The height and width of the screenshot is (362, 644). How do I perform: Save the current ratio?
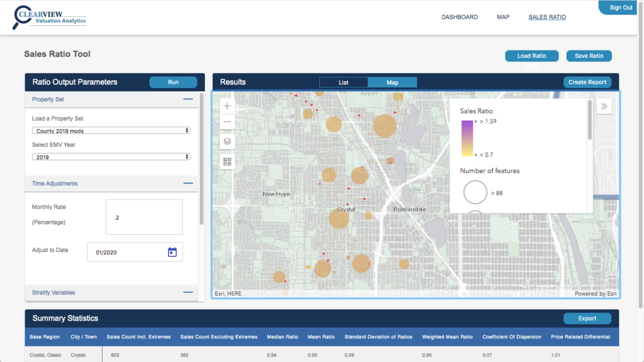pyautogui.click(x=589, y=56)
